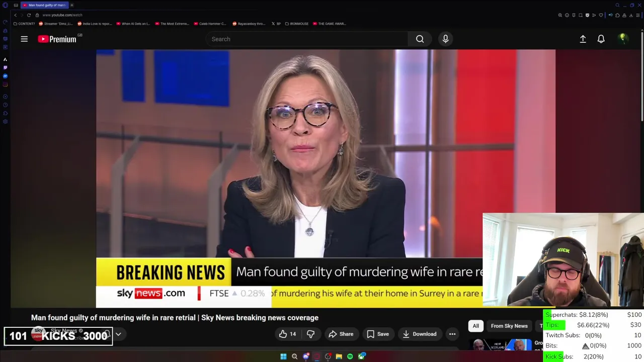
Task: Open Spotify from the taskbar
Action: click(x=350, y=356)
